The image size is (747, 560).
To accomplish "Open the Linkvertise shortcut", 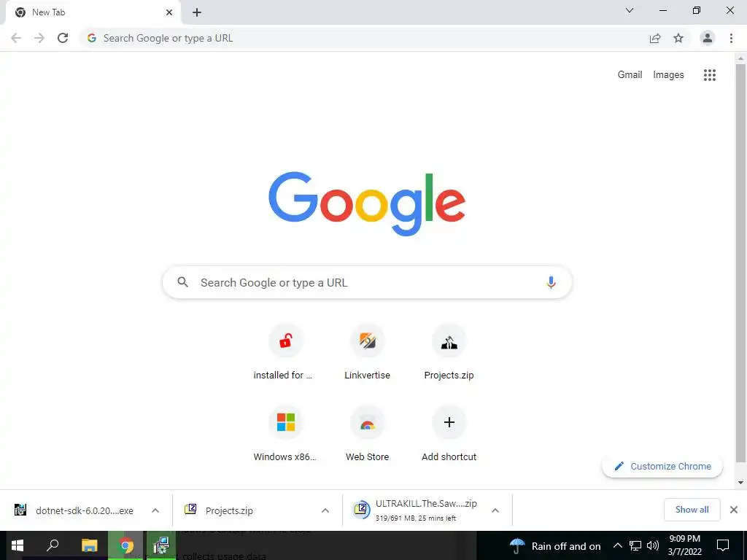I will point(368,352).
